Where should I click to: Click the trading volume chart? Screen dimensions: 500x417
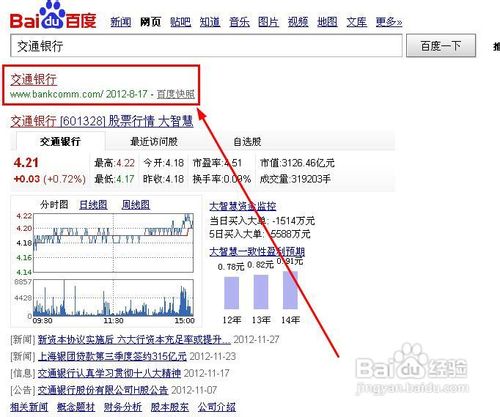coord(113,298)
